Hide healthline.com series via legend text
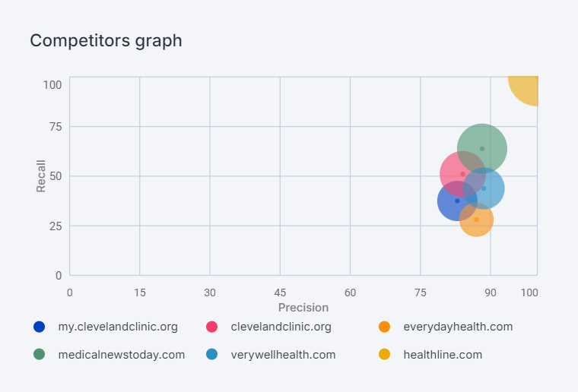Viewport: 578px width, 392px height. point(443,354)
